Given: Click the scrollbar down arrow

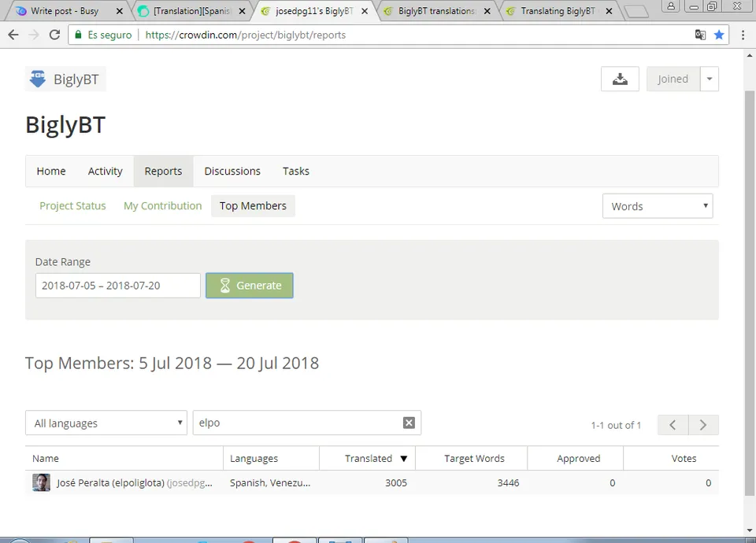Looking at the screenshot, I should coord(749,530).
